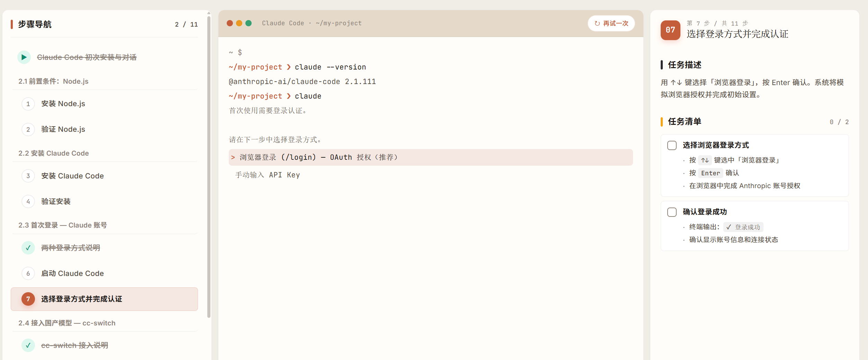Check the 选择浏览器登录方式 checkbox
This screenshot has width=868, height=360.
point(672,145)
